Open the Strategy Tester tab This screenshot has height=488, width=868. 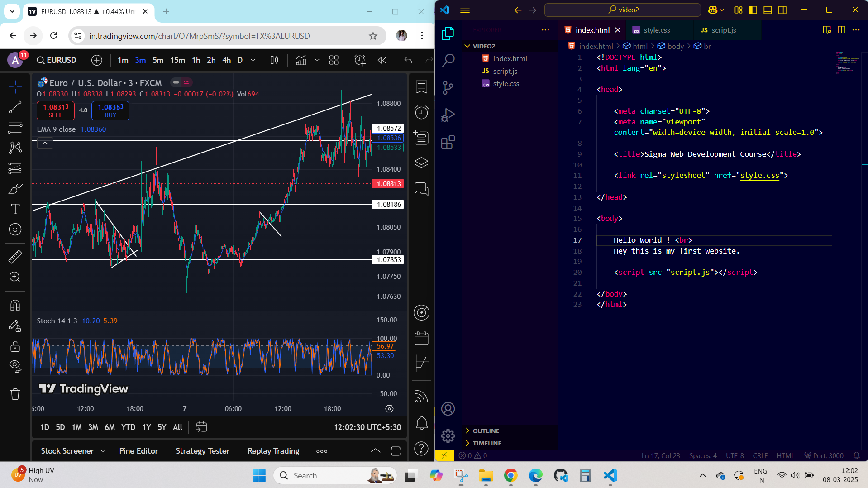(203, 451)
